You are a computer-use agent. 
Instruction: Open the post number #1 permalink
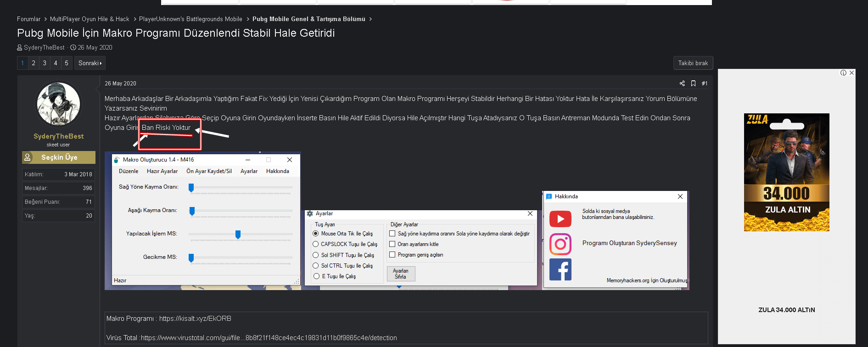[705, 84]
